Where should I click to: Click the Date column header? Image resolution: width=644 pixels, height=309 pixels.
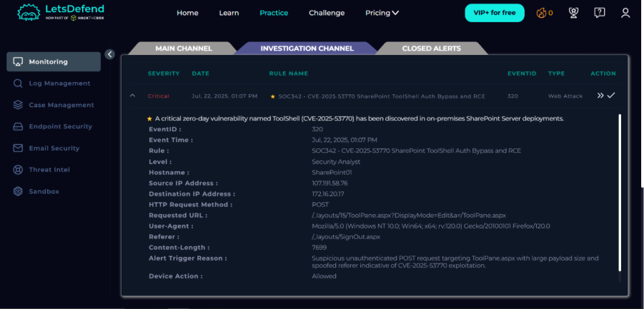[200, 74]
